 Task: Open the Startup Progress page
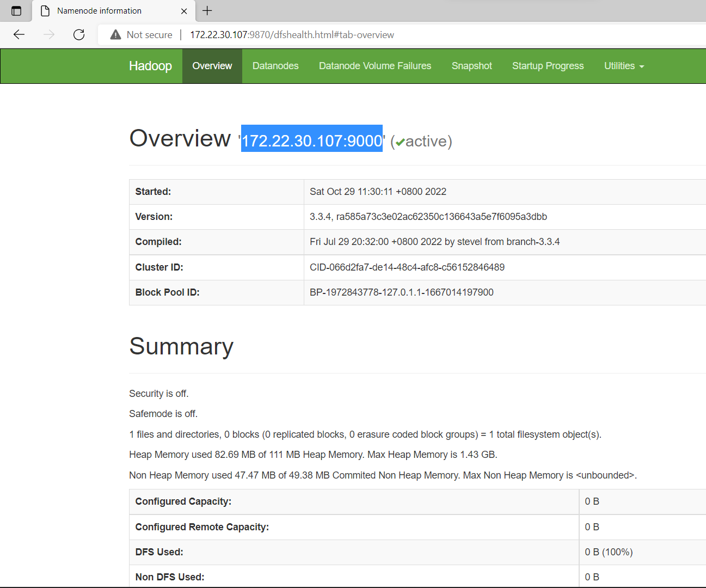click(548, 66)
